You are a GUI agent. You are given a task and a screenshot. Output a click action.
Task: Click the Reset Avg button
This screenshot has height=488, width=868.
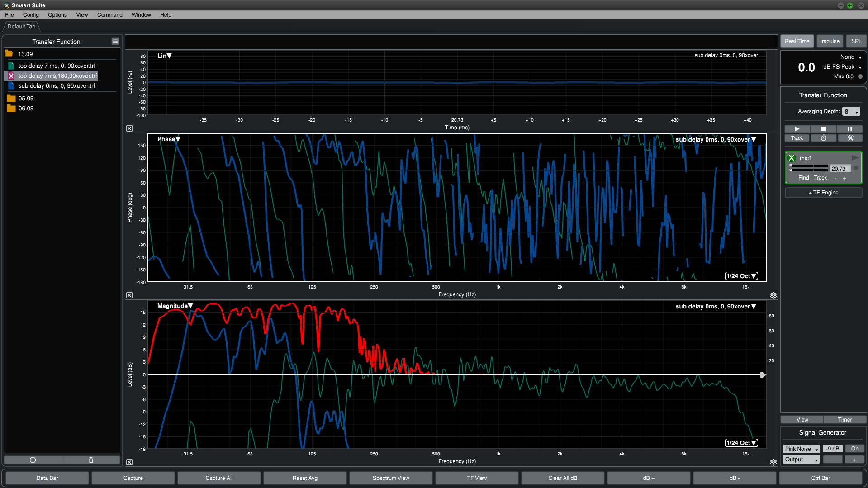click(x=305, y=478)
